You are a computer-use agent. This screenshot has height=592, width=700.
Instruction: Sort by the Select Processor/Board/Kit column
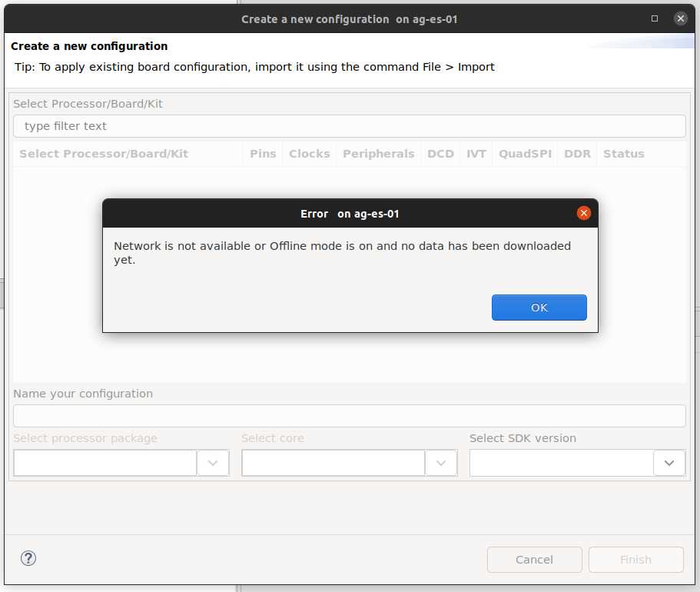click(104, 154)
